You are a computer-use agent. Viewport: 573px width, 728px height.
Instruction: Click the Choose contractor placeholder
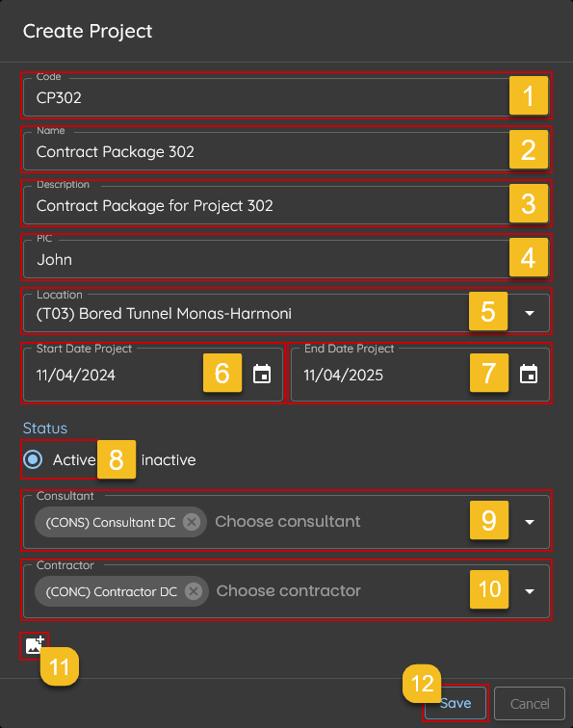click(288, 590)
